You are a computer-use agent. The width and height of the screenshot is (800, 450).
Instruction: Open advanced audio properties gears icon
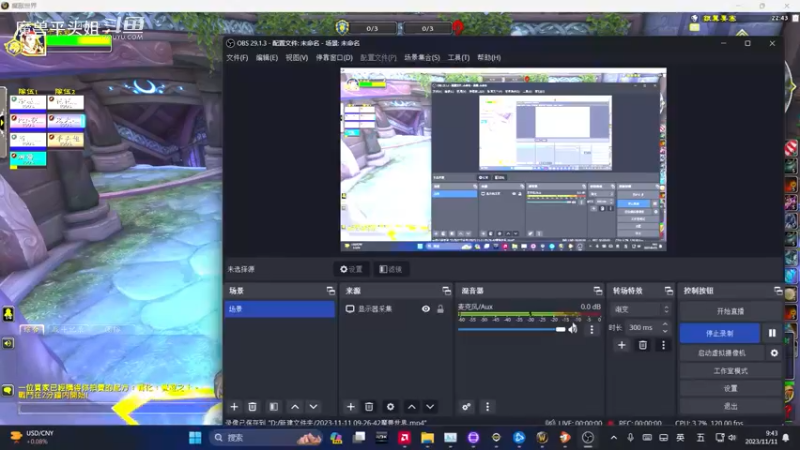tap(466, 407)
